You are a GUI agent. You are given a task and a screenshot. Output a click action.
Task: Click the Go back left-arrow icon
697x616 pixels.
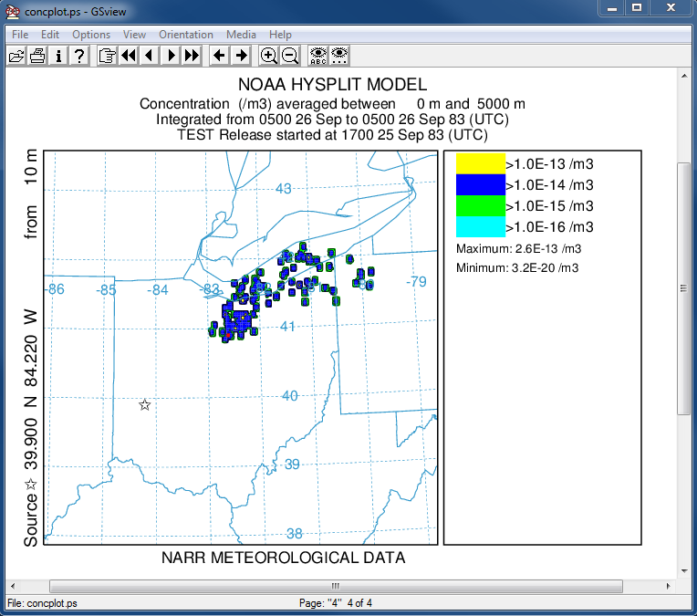(x=219, y=56)
